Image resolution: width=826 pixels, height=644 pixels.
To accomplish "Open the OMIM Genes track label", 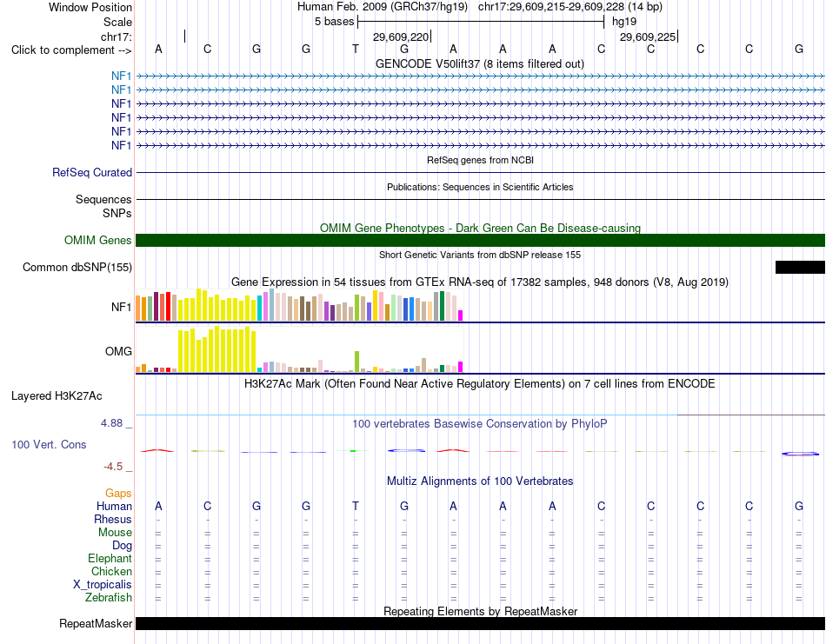I will tap(98, 241).
